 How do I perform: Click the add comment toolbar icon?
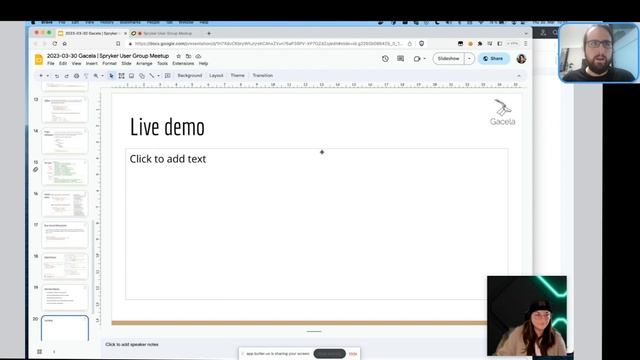168,76
